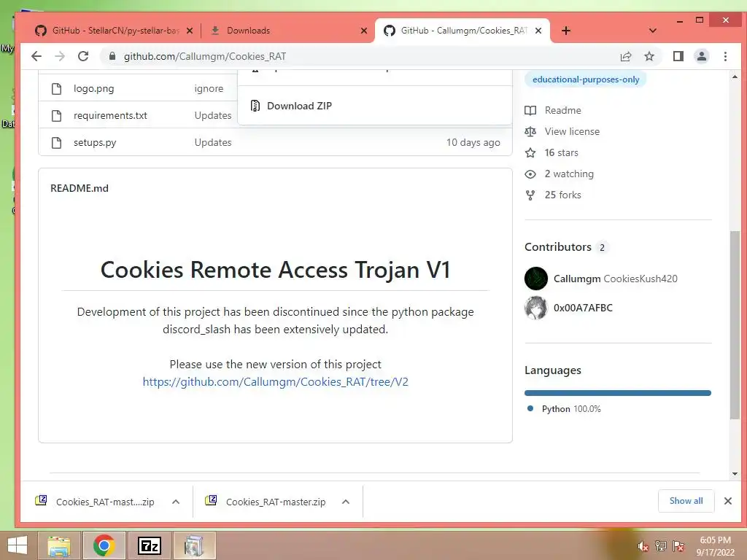Close the Cookies_RAT tab

[x=538, y=31]
